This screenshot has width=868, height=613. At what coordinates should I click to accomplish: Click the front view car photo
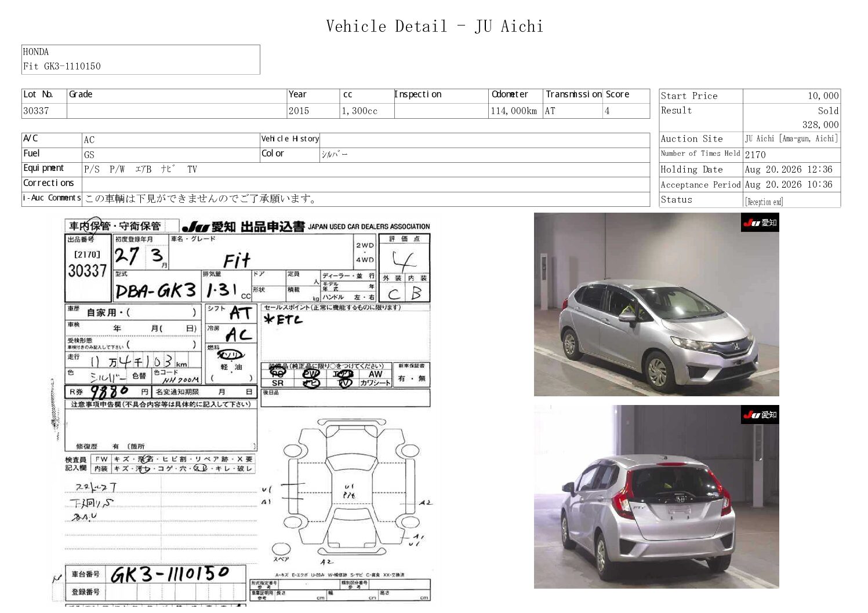coord(656,304)
